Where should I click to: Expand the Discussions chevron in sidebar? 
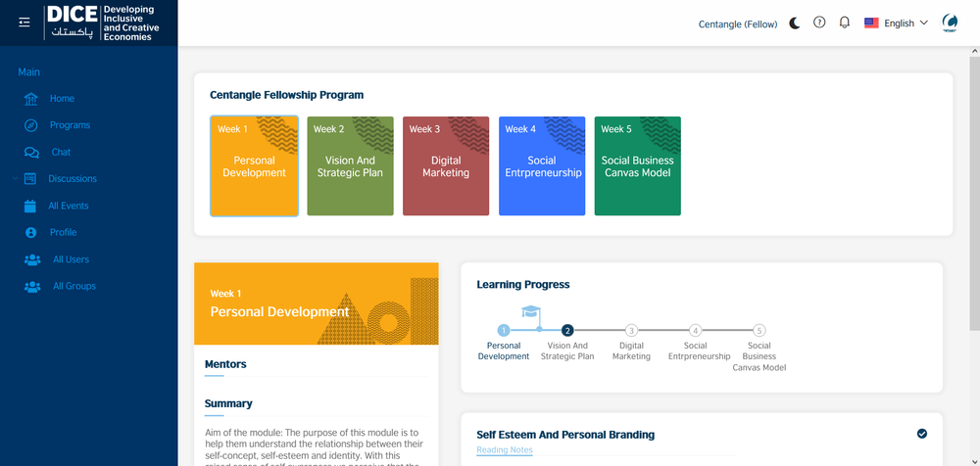pos(15,178)
